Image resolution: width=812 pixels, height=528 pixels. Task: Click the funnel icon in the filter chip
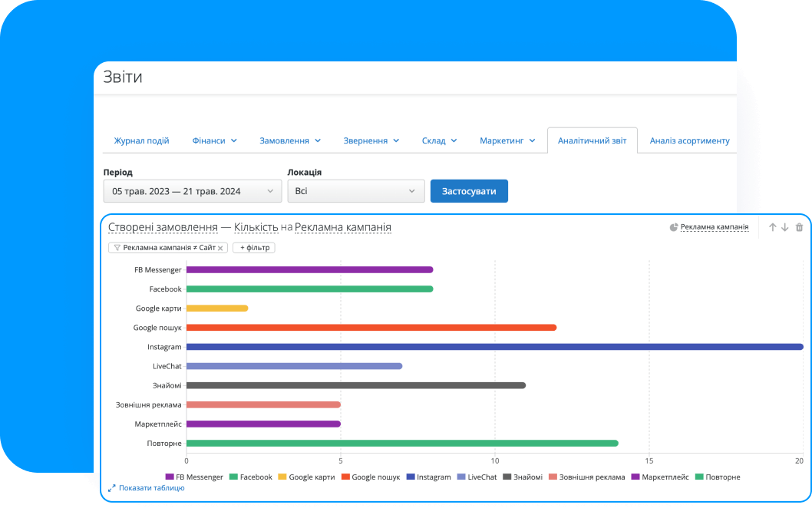[x=117, y=248]
